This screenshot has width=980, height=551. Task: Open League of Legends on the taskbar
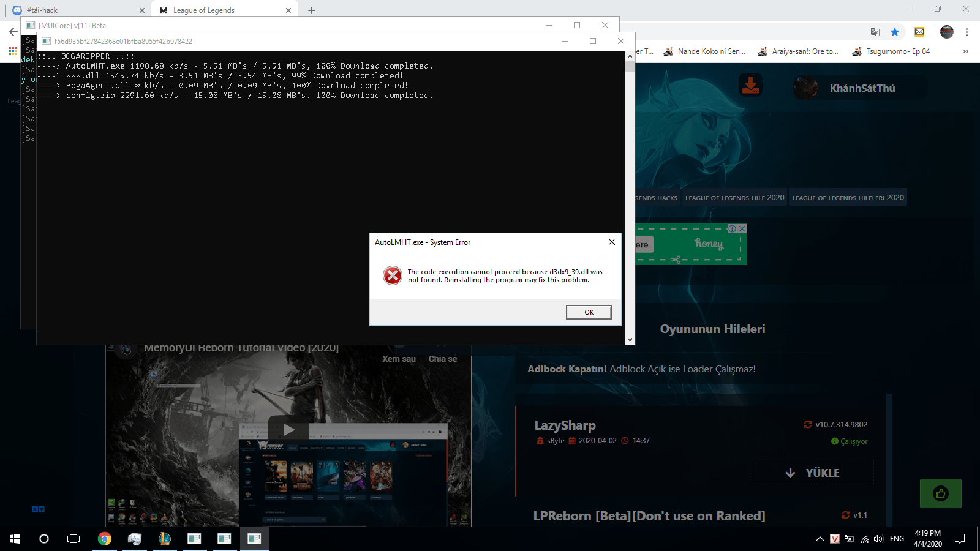pyautogui.click(x=164, y=539)
